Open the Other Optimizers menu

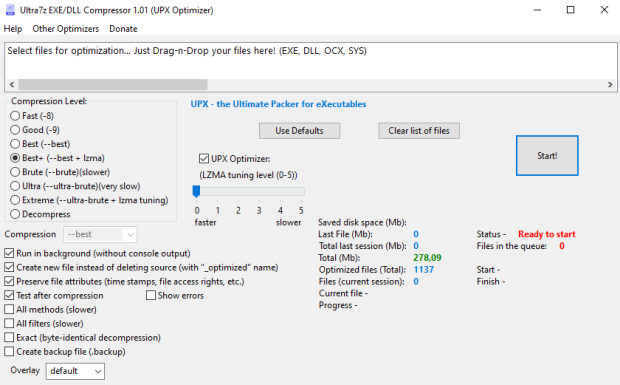(x=66, y=29)
